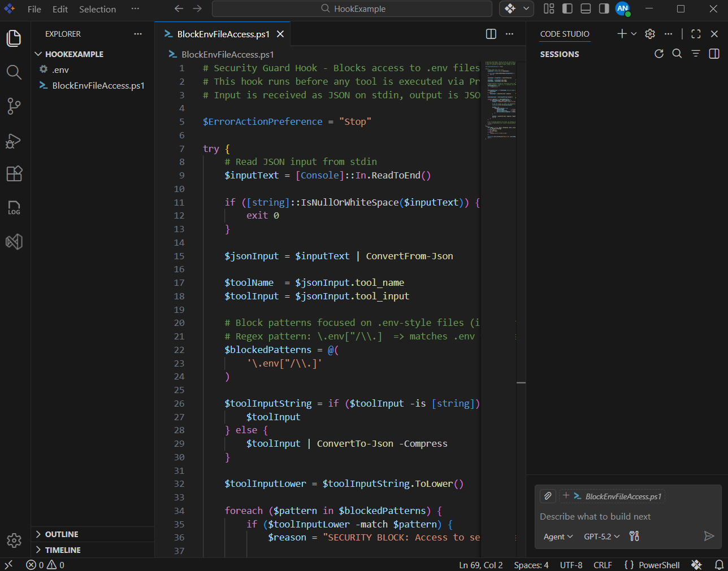Toggle the bottom panel visibility
The width and height of the screenshot is (728, 571).
[586, 8]
